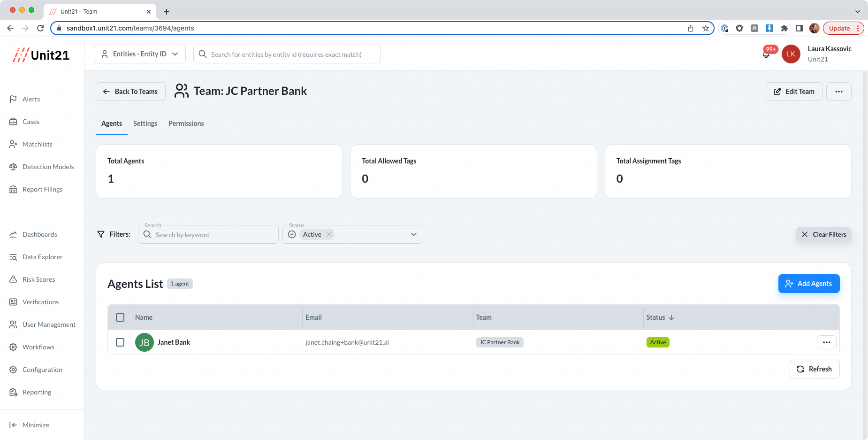Open the LK user avatar menu

point(791,54)
